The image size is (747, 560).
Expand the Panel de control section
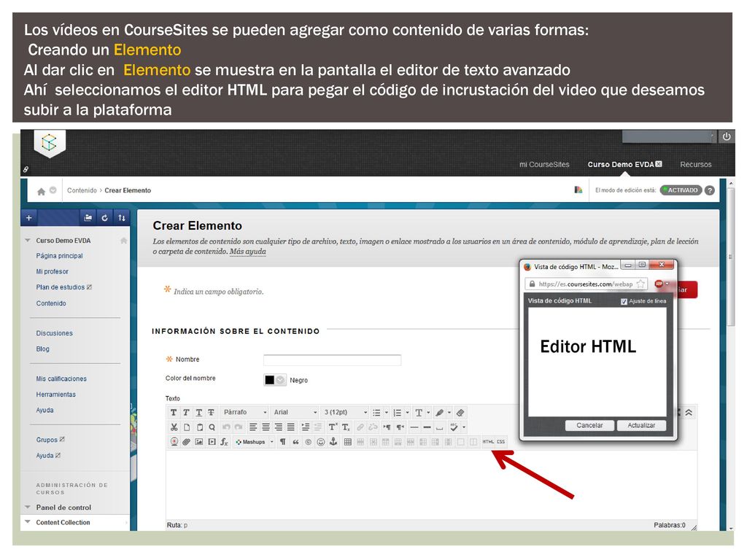point(28,507)
